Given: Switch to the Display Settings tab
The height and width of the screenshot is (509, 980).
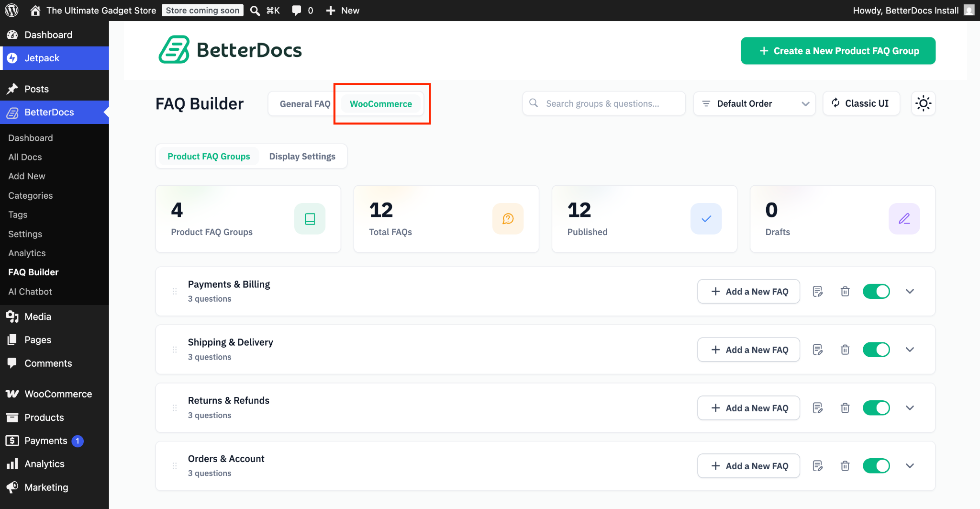Looking at the screenshot, I should click(x=302, y=157).
